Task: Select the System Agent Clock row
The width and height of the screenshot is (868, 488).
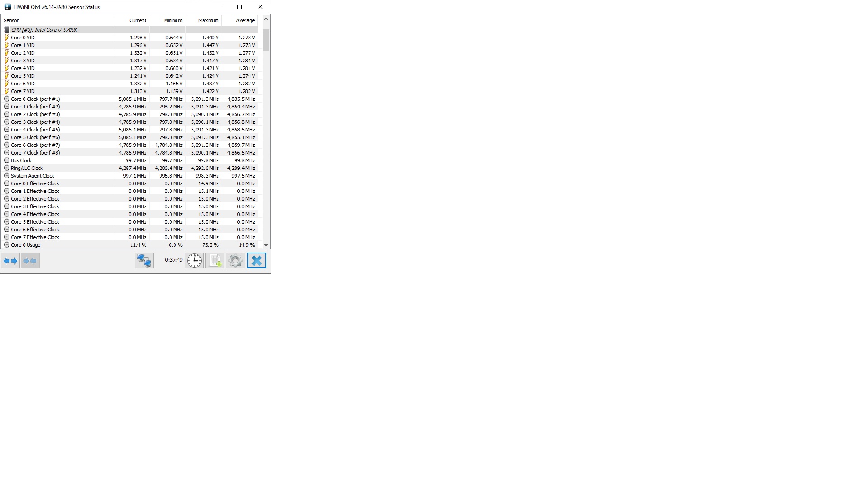Action: point(33,176)
